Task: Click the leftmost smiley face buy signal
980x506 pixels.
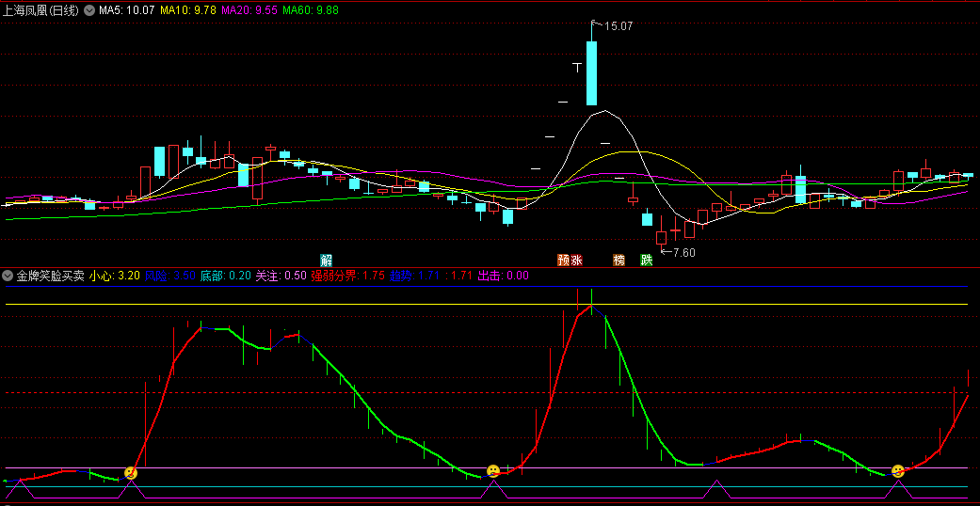Action: tap(131, 472)
